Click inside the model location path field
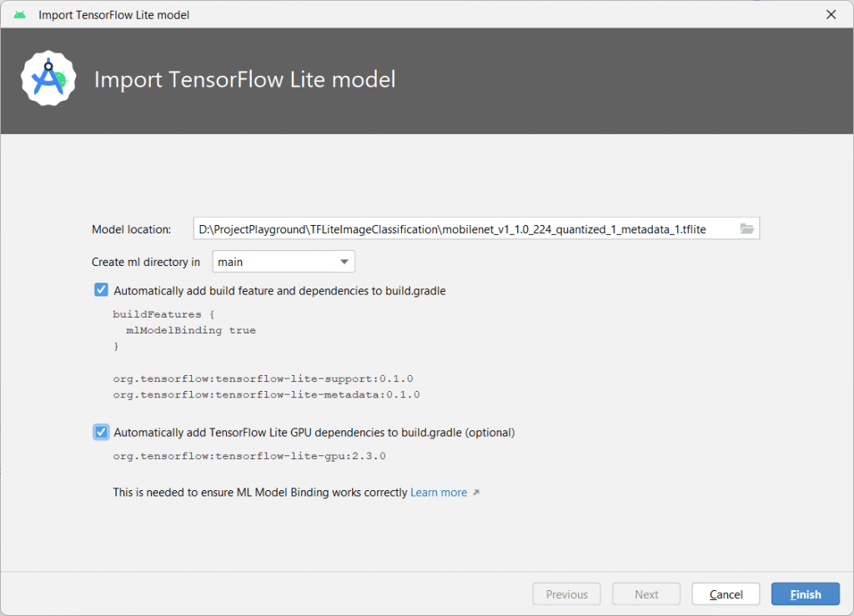Image resolution: width=854 pixels, height=616 pixels. pos(467,228)
